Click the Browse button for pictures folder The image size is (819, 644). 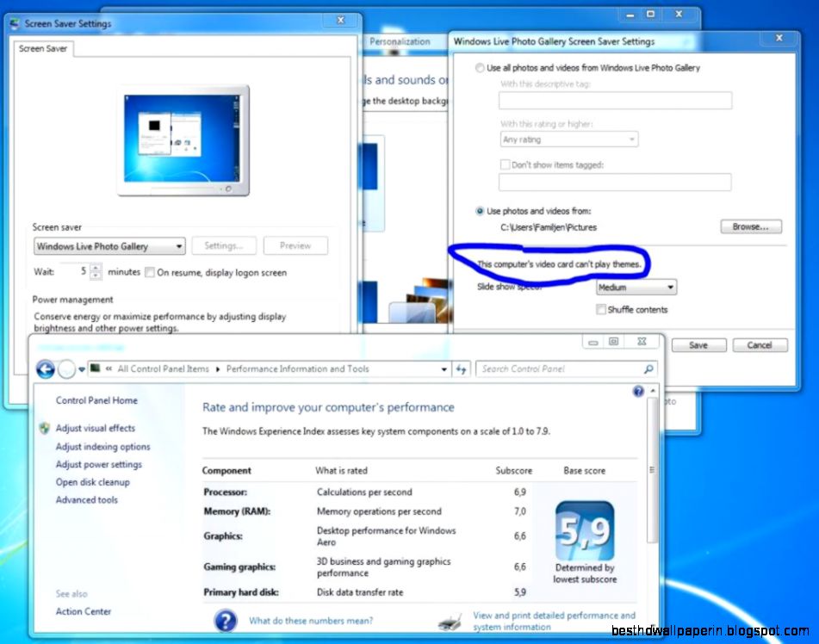749,226
